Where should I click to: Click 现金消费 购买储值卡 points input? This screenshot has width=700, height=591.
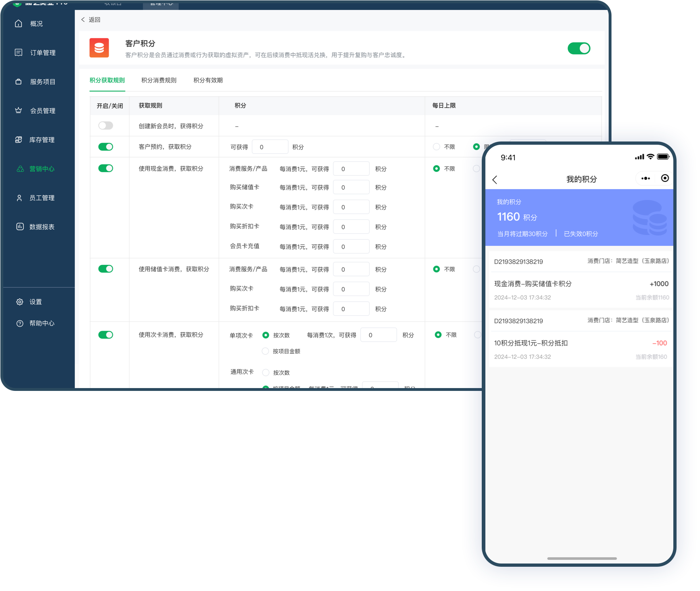[351, 187]
